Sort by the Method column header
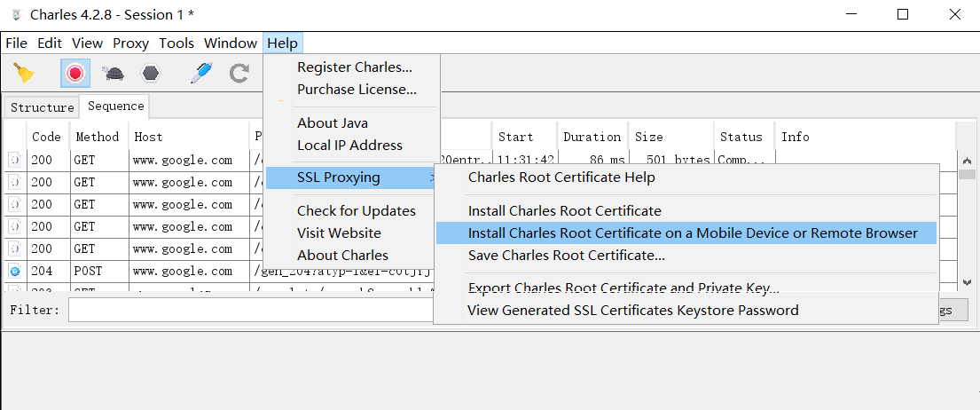980x410 pixels. click(x=98, y=137)
